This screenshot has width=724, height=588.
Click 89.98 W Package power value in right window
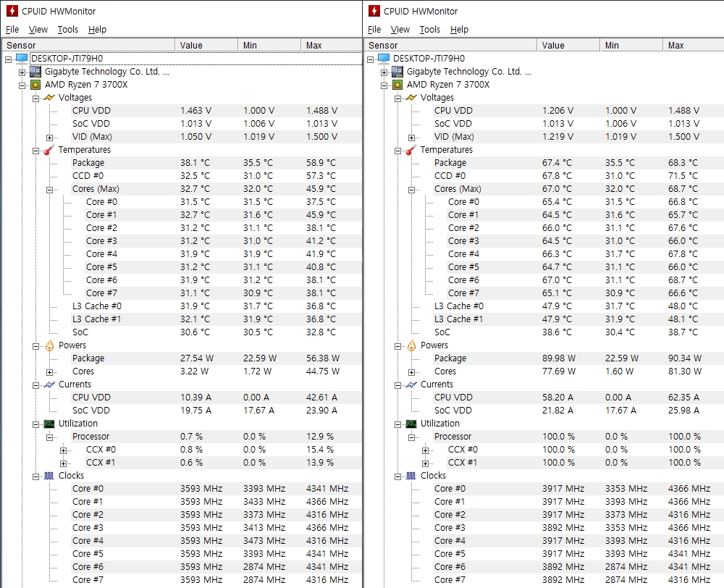pos(559,358)
